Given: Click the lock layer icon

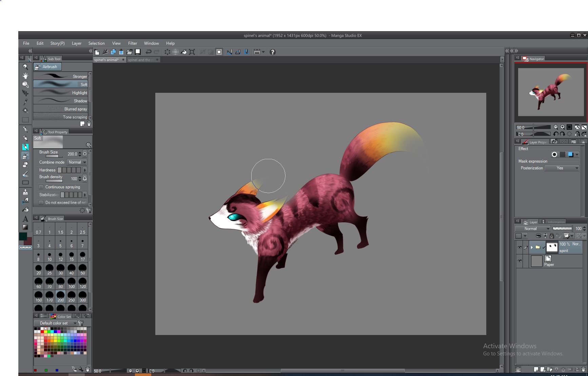Looking at the screenshot, I should pyautogui.click(x=551, y=236).
